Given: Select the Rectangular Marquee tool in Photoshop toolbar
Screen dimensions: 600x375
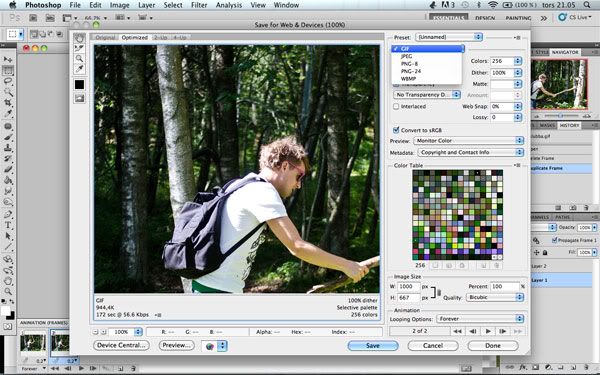Looking at the screenshot, I should (x=8, y=70).
